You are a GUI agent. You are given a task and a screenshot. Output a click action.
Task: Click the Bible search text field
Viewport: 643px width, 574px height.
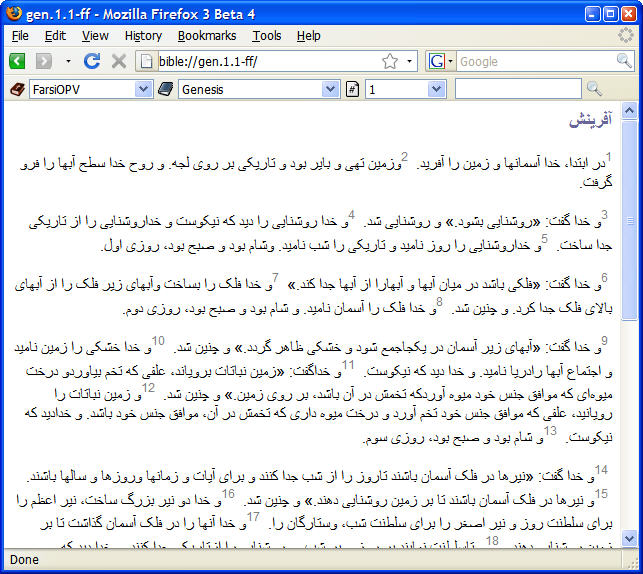518,89
